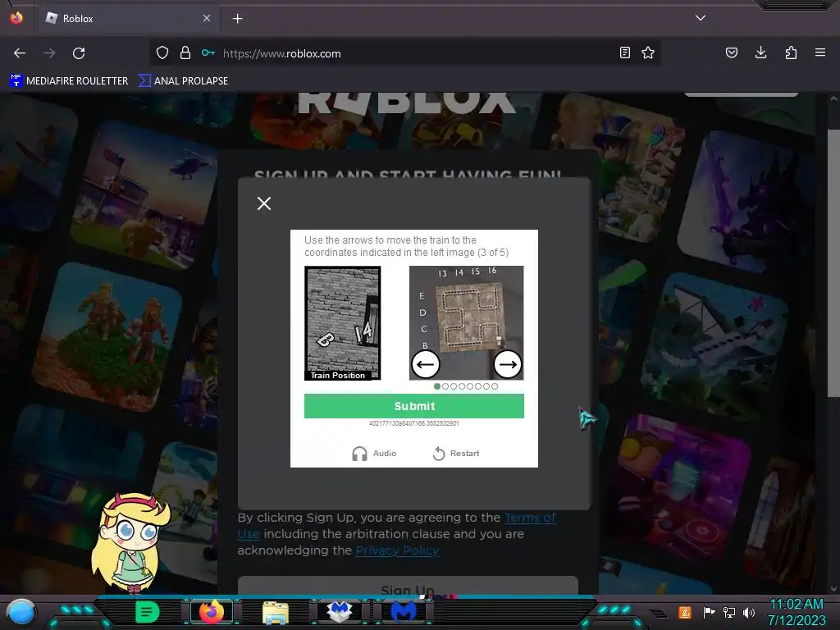Click the Sign Up button
Viewport: 840px width, 630px height.
tap(408, 587)
